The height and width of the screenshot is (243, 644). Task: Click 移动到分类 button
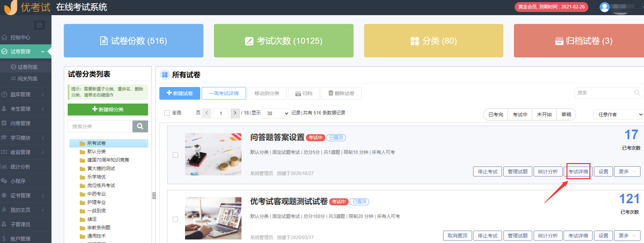[x=267, y=93]
